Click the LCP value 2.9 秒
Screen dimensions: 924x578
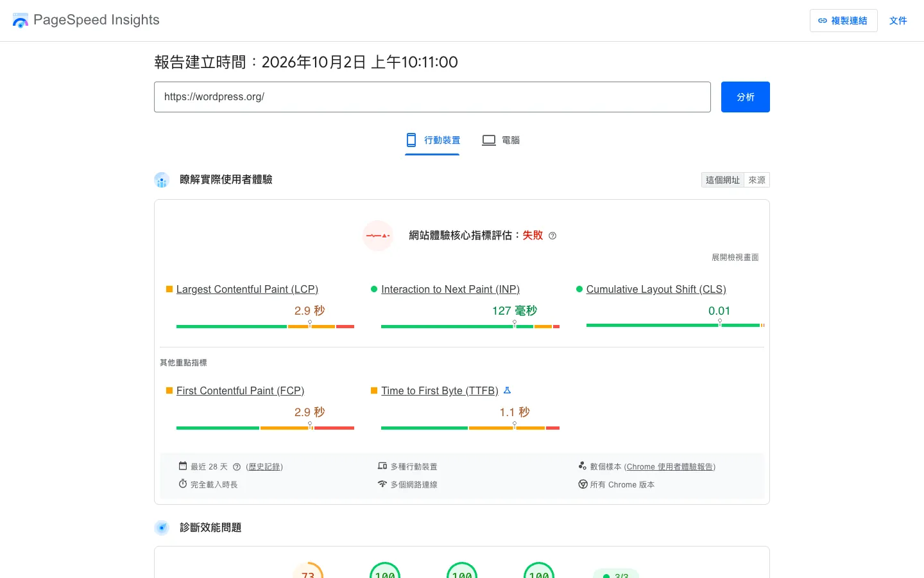pyautogui.click(x=310, y=311)
